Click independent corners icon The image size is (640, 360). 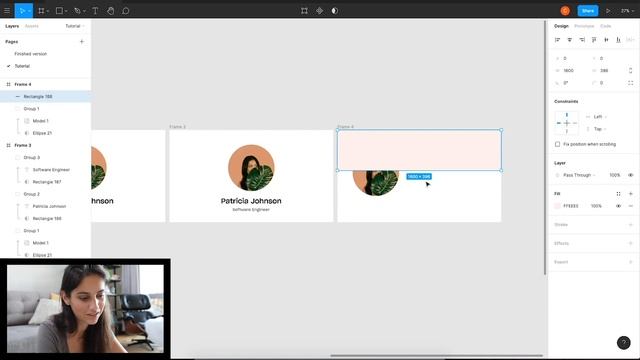pyautogui.click(x=631, y=83)
